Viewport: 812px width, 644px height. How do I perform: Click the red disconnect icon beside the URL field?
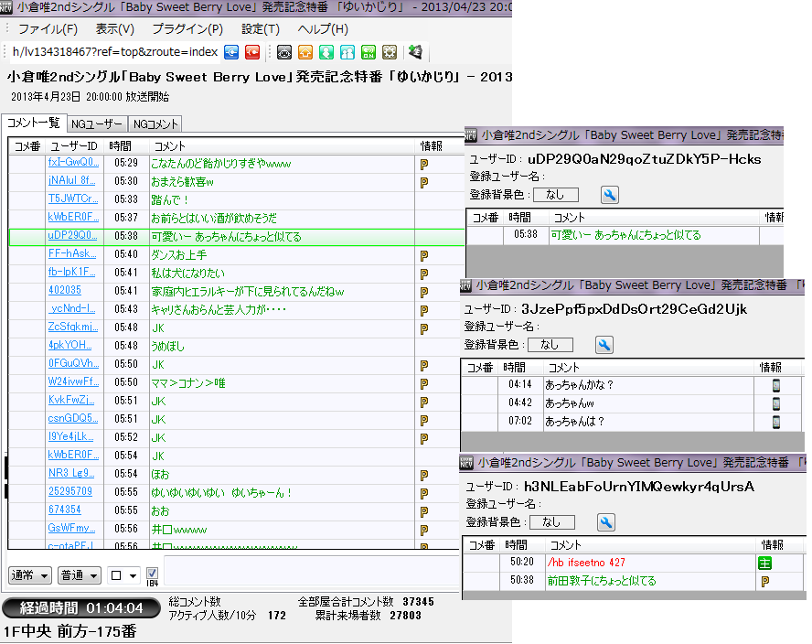click(252, 52)
